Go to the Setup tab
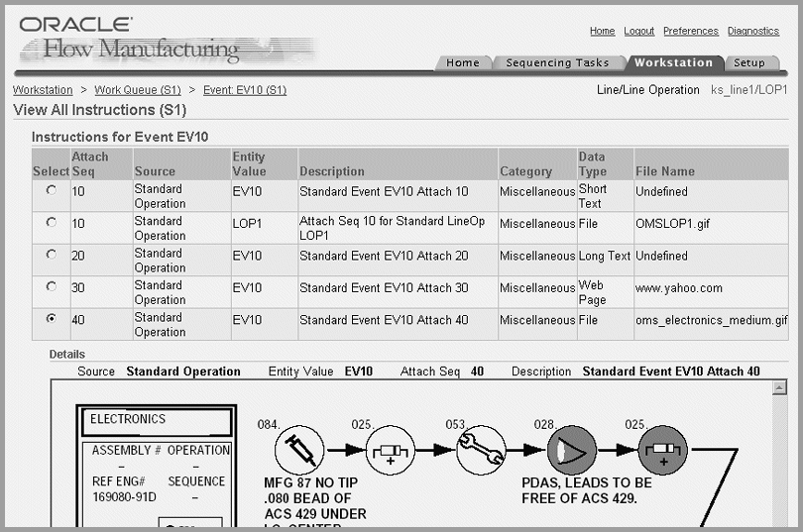 (x=749, y=63)
